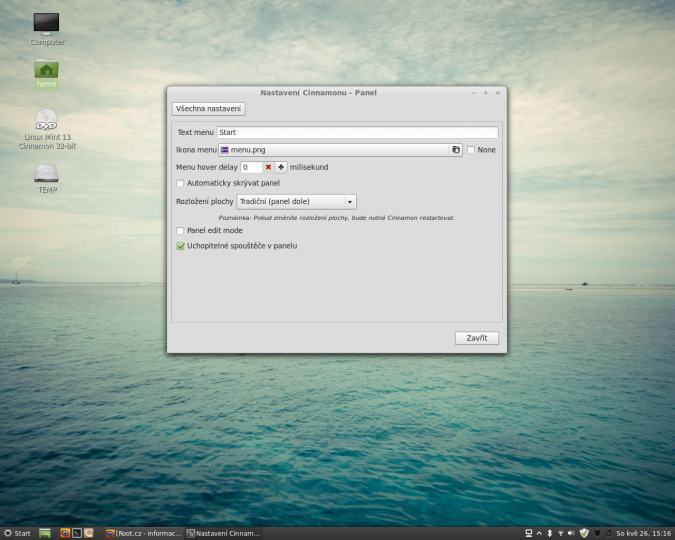Decrease the hover delay with red X
The image size is (675, 540).
[268, 167]
